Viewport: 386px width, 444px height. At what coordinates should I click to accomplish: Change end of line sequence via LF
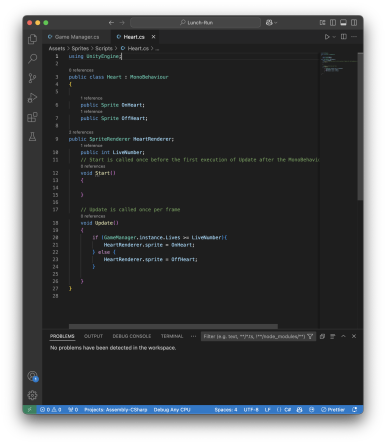tap(267, 410)
